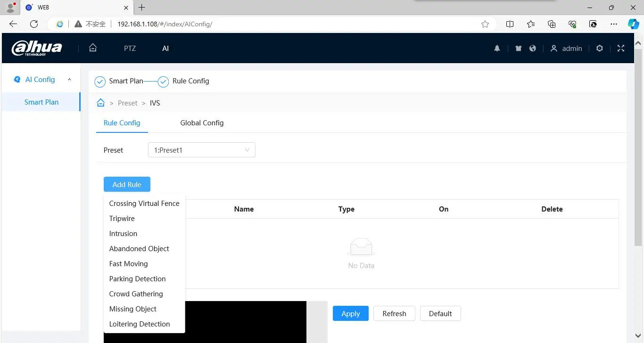Open the home icon in the top navigation

click(93, 48)
